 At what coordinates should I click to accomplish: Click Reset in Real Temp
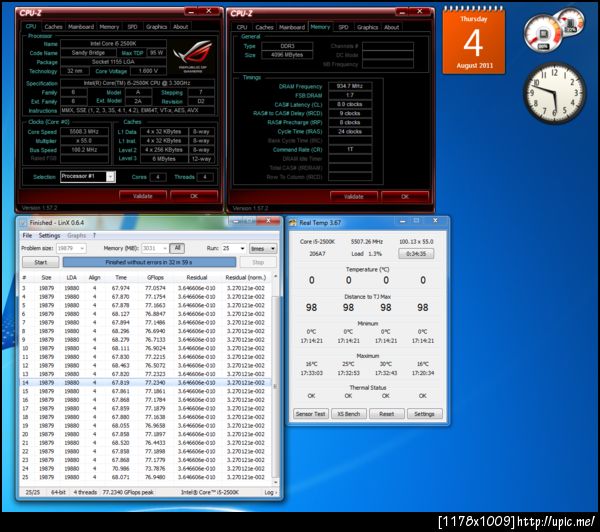pyautogui.click(x=386, y=414)
